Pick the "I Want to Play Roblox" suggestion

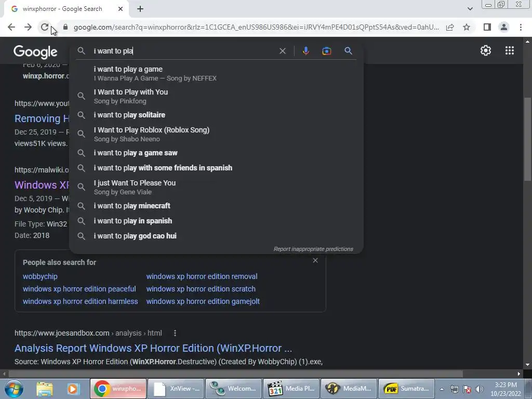click(216, 134)
